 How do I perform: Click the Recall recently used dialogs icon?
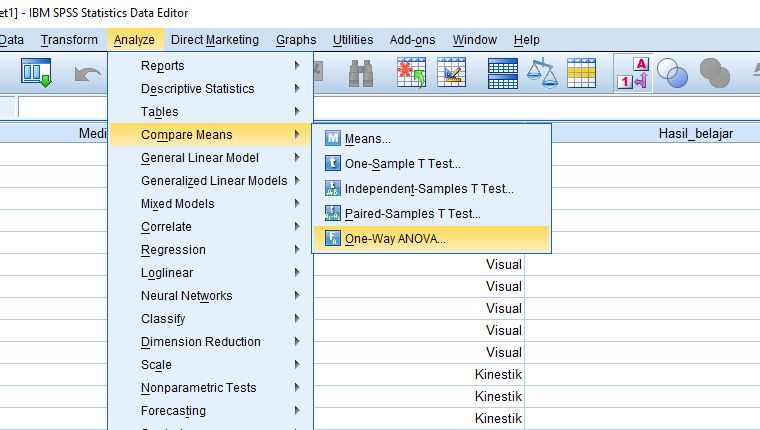point(36,73)
